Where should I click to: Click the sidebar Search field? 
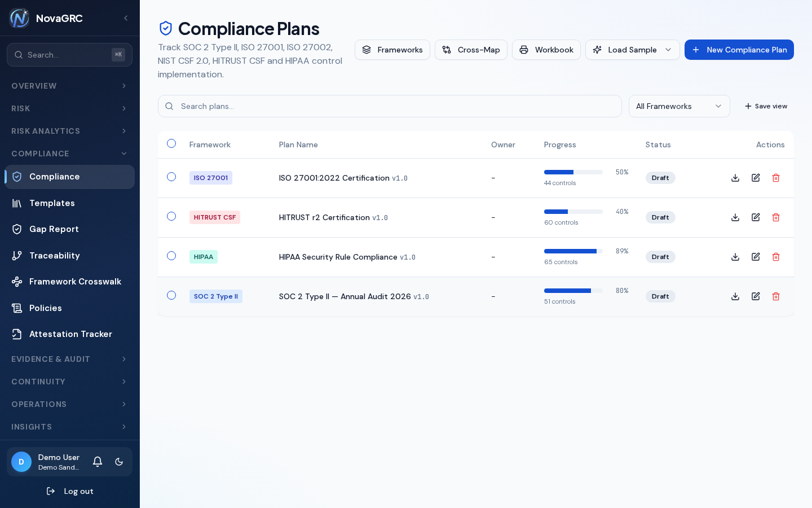[x=69, y=55]
